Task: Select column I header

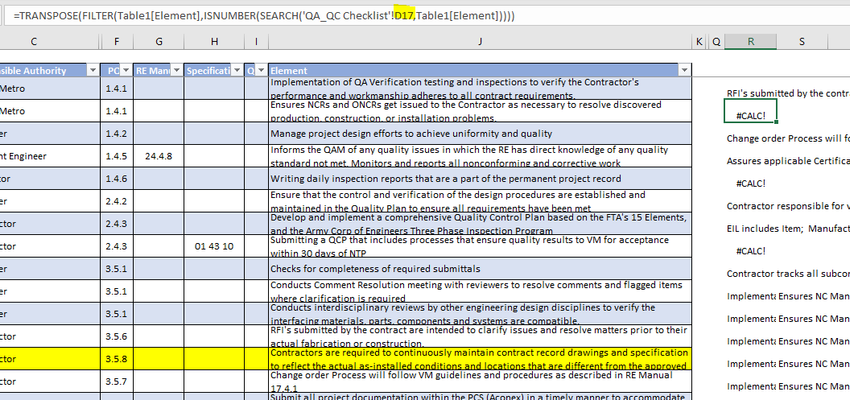Action: pos(256,41)
